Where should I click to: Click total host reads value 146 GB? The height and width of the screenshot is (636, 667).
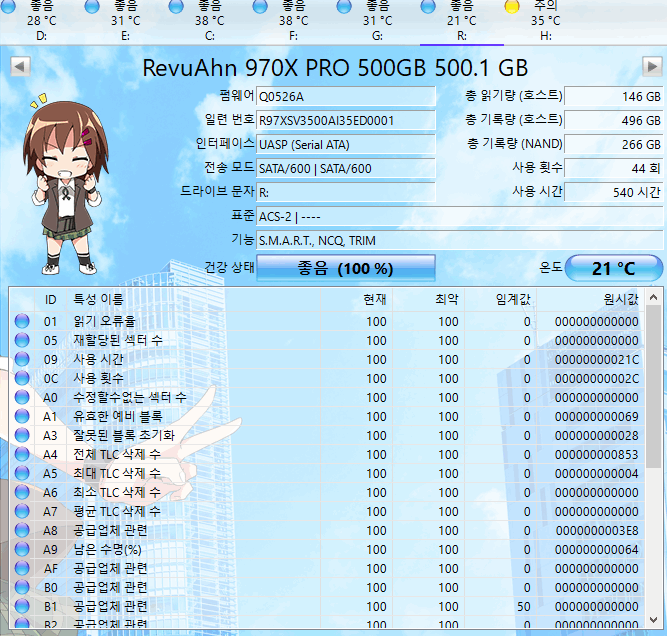(614, 97)
